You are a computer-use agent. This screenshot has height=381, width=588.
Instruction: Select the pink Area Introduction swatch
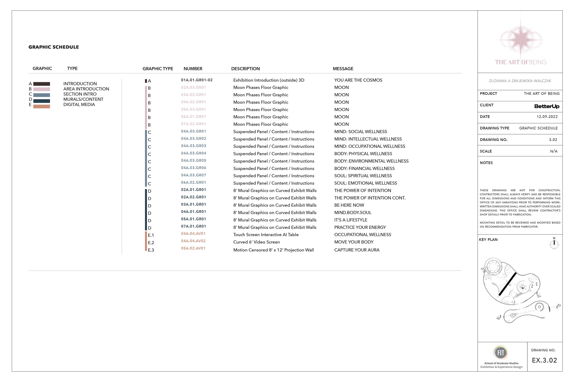(41, 89)
